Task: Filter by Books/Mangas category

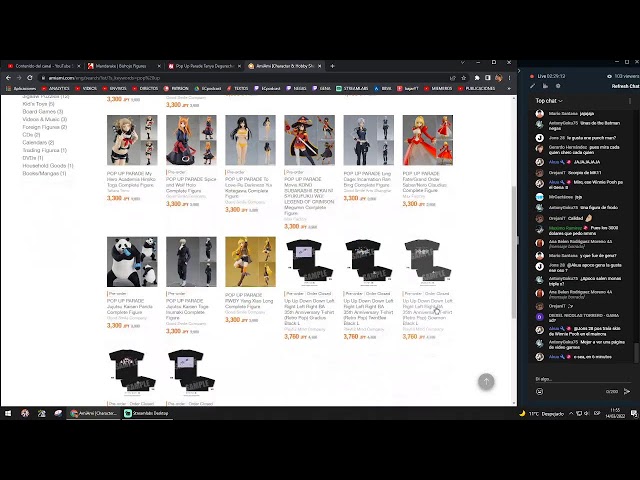Action: pyautogui.click(x=44, y=173)
